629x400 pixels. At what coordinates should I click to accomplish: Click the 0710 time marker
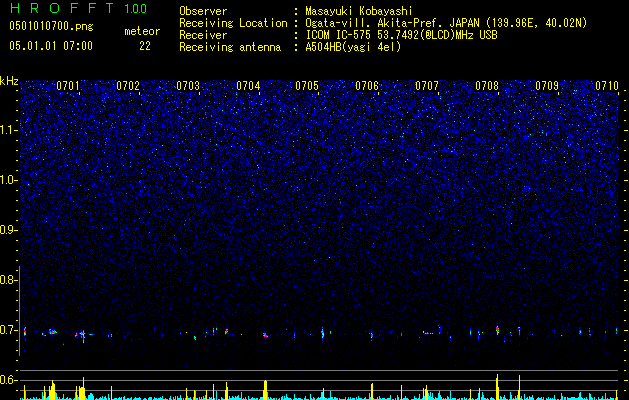point(607,86)
